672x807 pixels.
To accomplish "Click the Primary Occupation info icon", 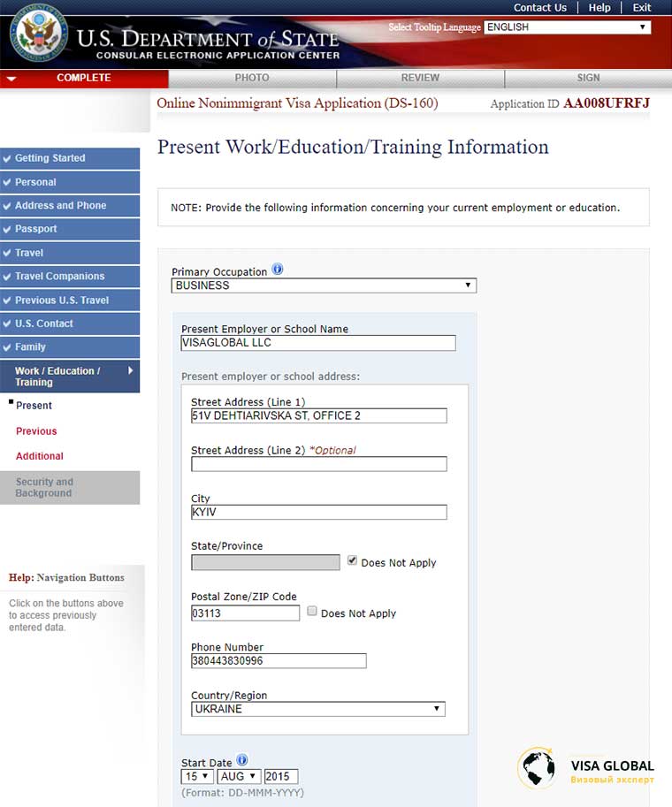I will click(x=278, y=270).
